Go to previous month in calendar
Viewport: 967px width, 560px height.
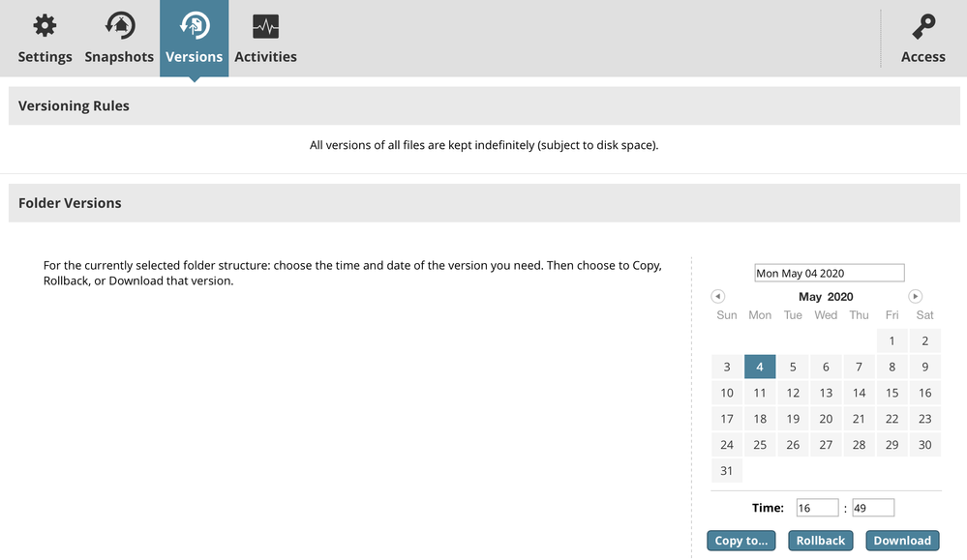tap(717, 296)
